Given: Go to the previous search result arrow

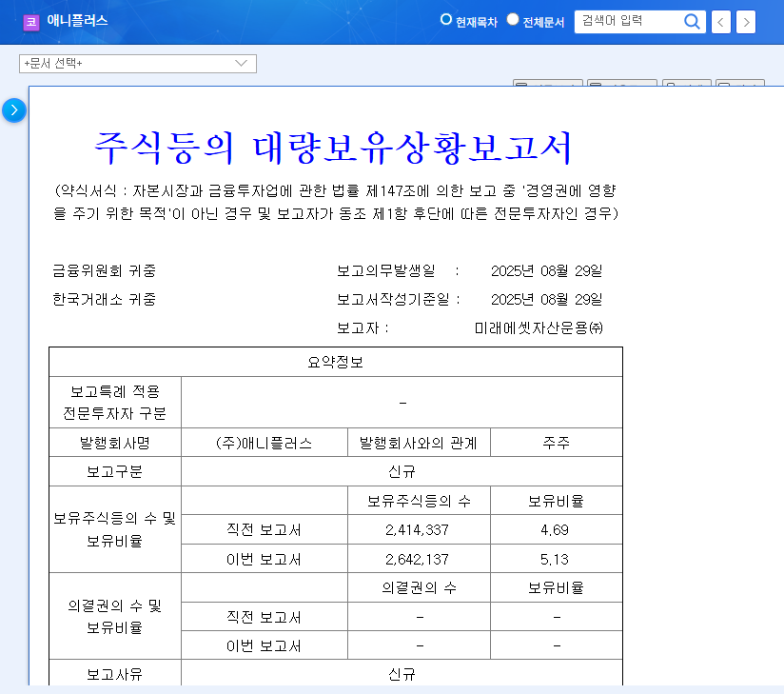Looking at the screenshot, I should [720, 22].
